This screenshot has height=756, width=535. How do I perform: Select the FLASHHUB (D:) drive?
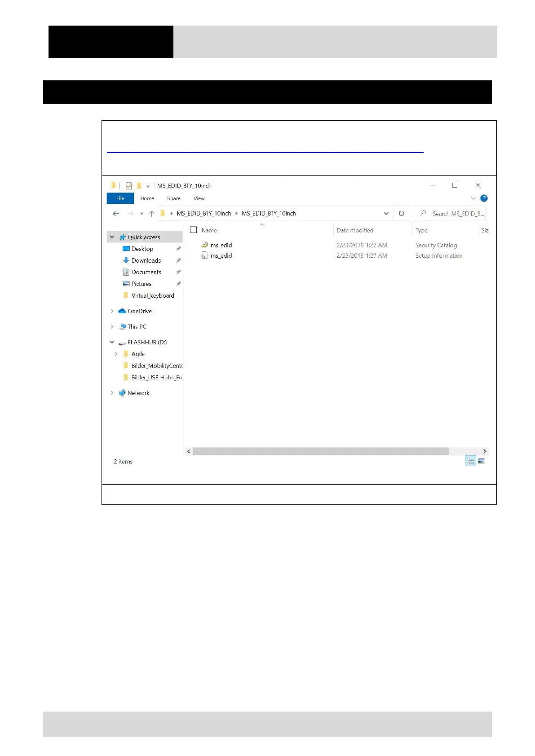147,342
